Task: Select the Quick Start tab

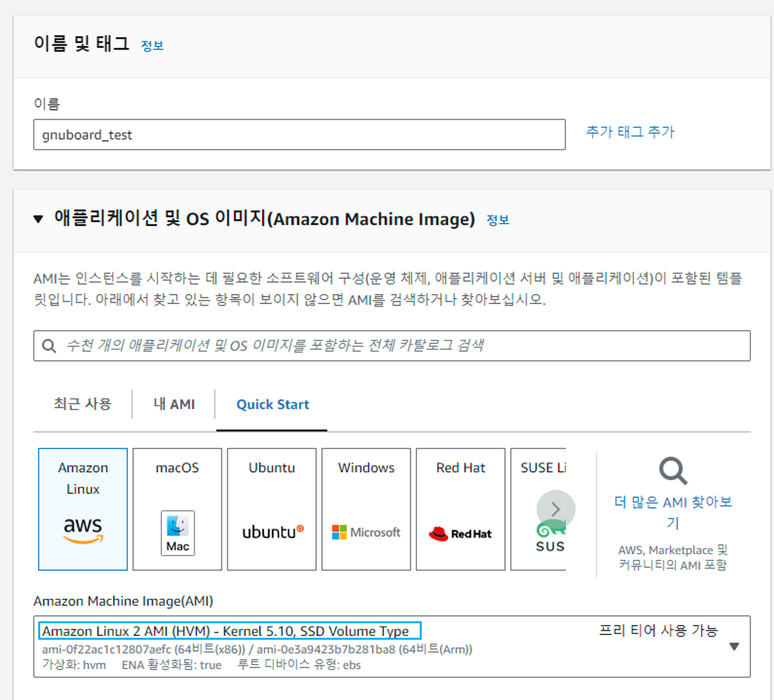Action: (x=272, y=404)
